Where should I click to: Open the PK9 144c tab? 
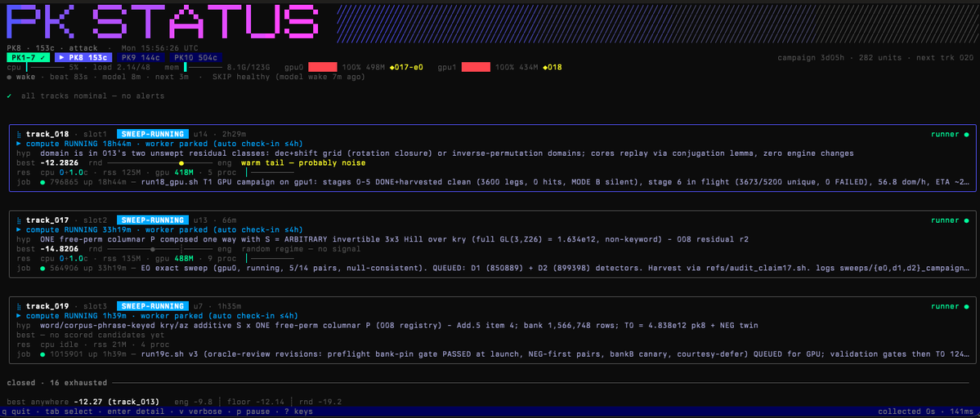[140, 57]
